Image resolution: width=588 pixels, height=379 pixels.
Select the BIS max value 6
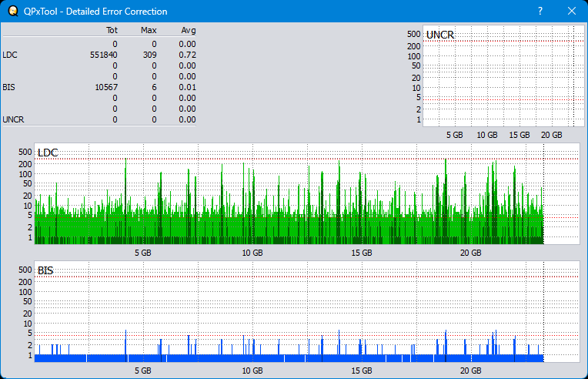tap(154, 87)
